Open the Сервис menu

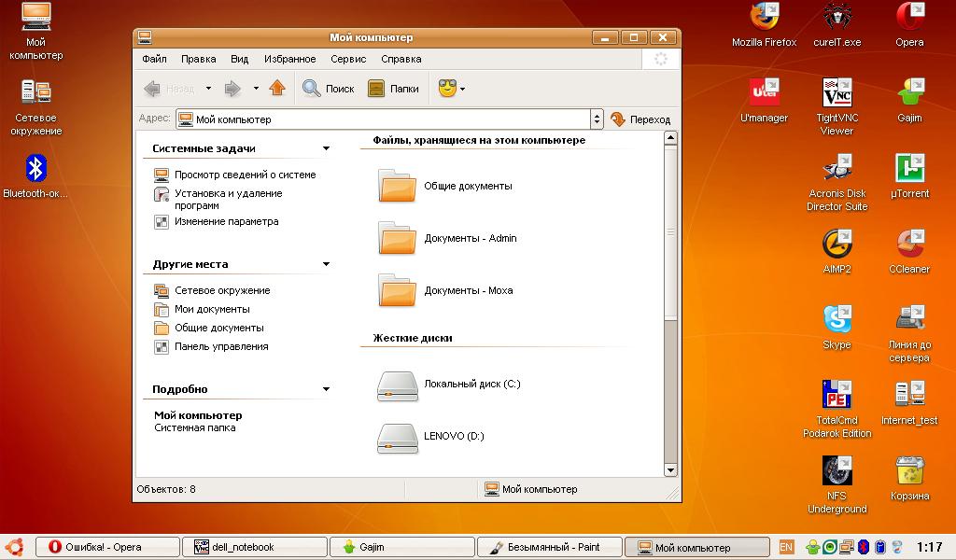click(348, 59)
